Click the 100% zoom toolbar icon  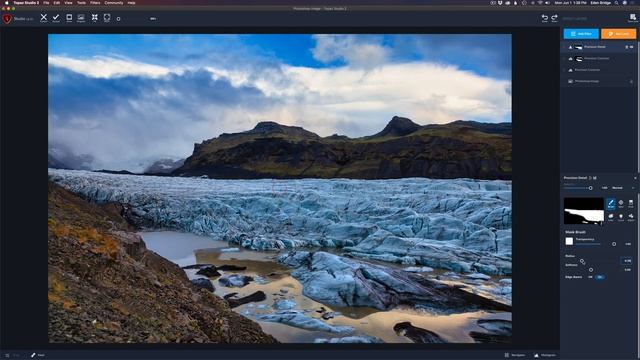107,18
